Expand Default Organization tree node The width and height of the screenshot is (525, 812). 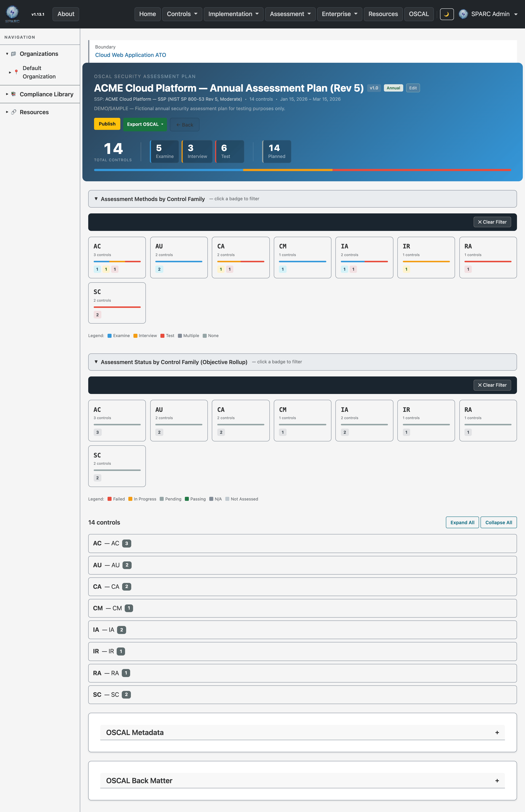point(10,72)
